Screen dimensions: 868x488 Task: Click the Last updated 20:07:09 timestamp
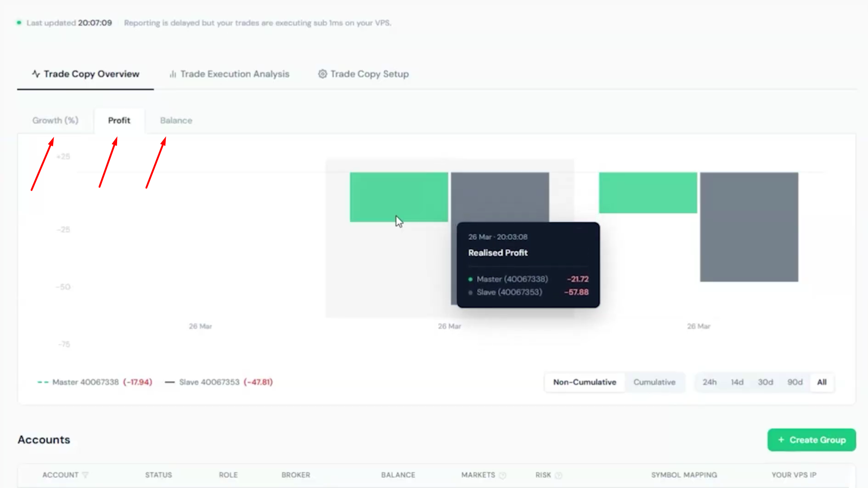(69, 23)
